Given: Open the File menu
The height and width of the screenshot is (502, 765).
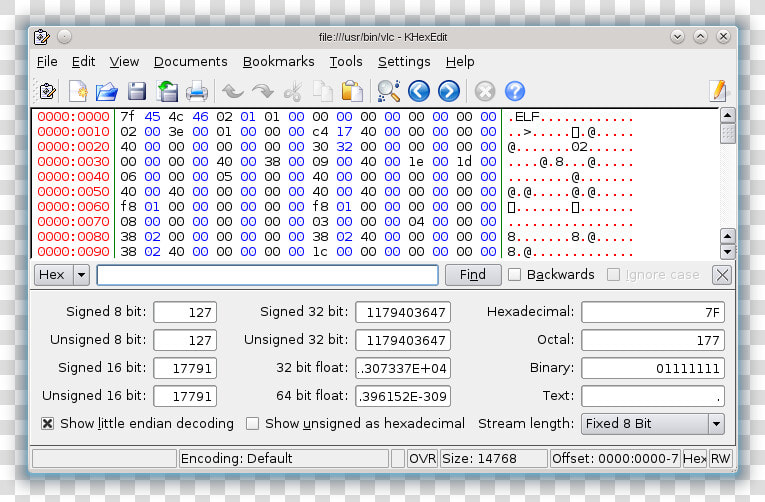Looking at the screenshot, I should click(47, 62).
